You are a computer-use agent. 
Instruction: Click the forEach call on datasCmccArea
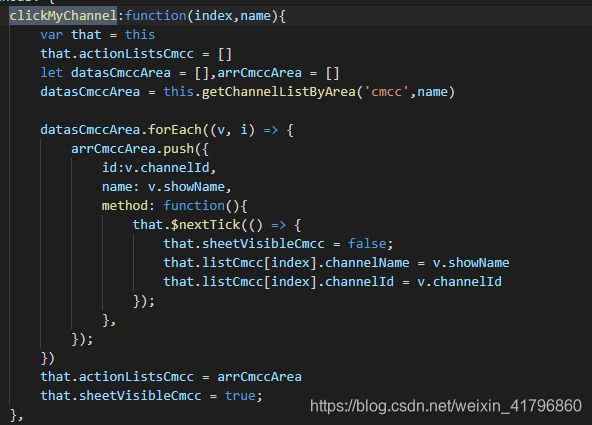coord(175,130)
